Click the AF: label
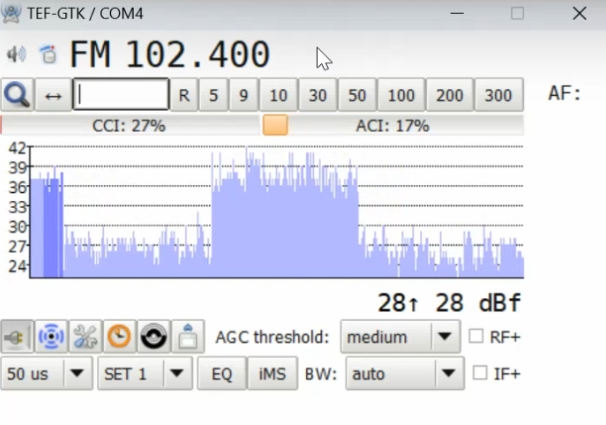The image size is (606, 425). click(564, 94)
